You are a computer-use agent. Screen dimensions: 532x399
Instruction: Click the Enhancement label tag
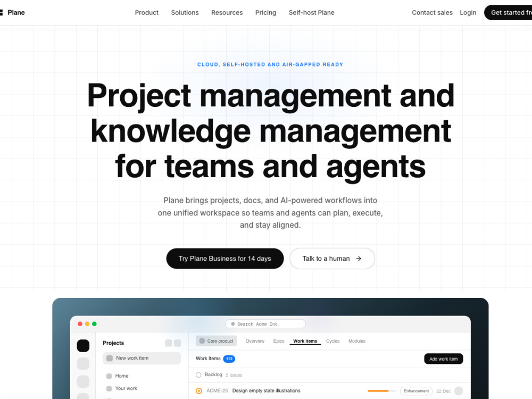pos(417,391)
